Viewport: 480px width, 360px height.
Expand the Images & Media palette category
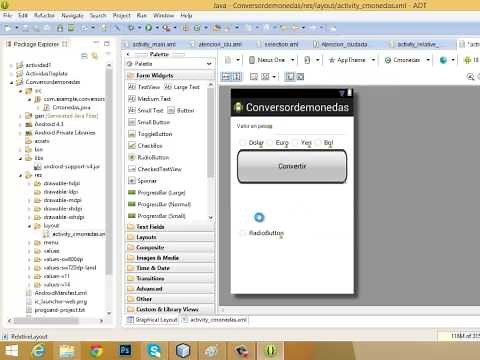[170, 258]
